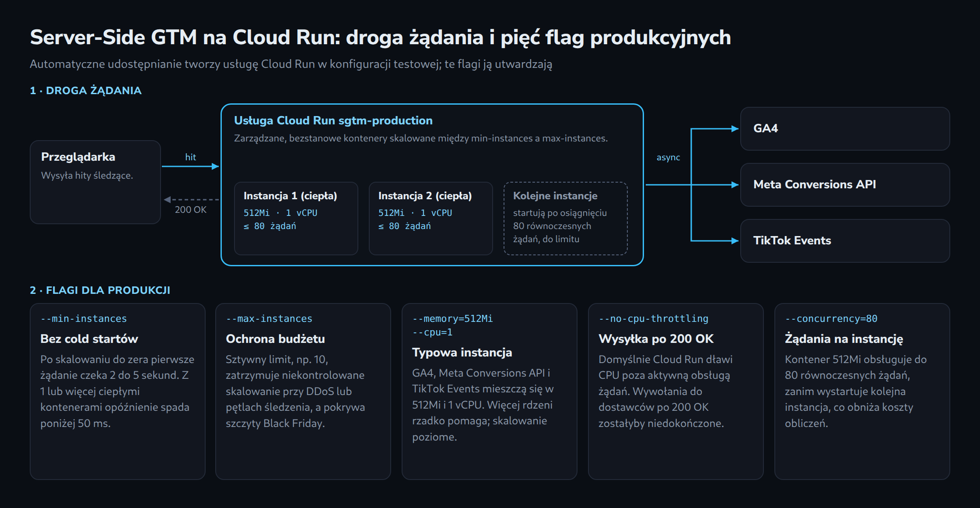
Task: Click the dashed 'Kolejne instancje' box
Action: (x=566, y=219)
